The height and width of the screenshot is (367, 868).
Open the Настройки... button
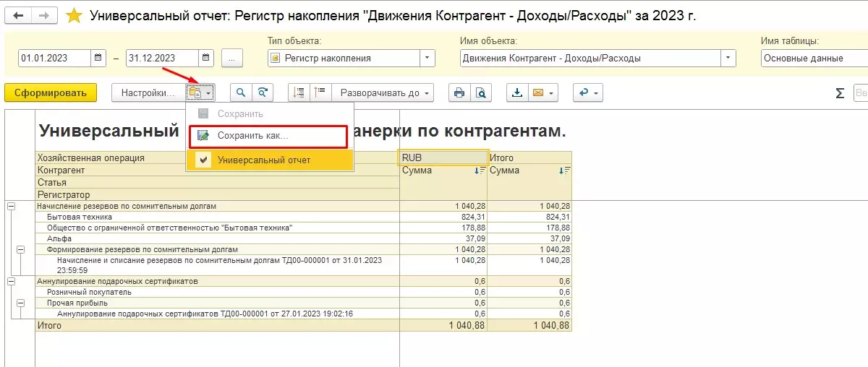pyautogui.click(x=148, y=92)
